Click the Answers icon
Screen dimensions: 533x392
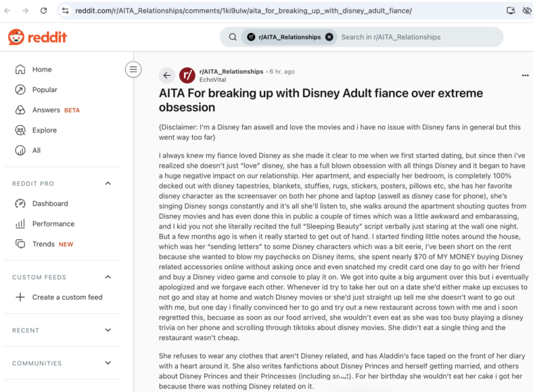click(x=20, y=110)
